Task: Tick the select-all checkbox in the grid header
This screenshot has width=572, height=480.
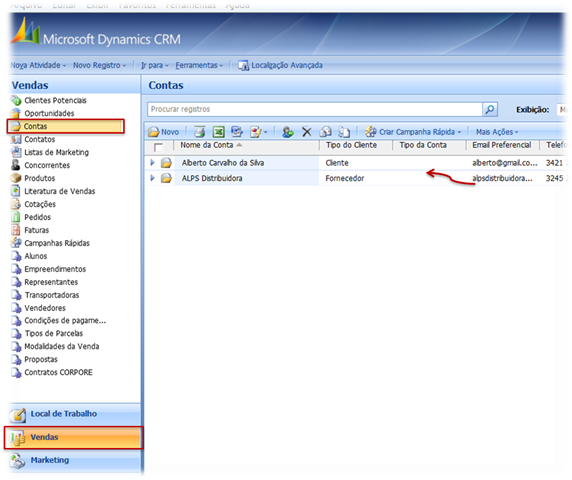Action: tap(158, 147)
